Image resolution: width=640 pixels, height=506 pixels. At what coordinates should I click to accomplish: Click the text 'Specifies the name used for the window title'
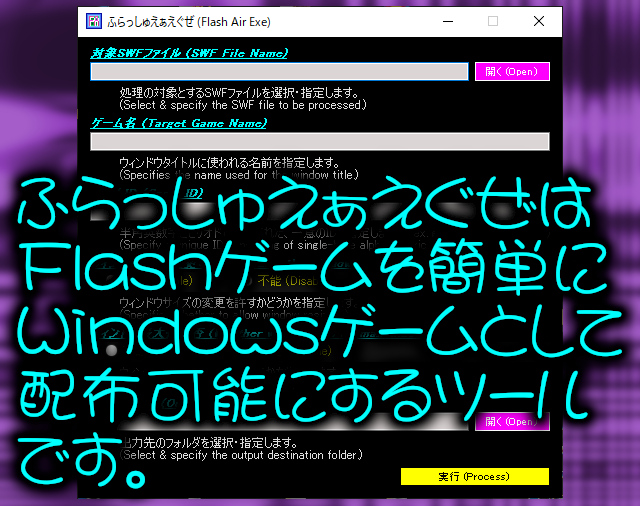[x=239, y=175]
